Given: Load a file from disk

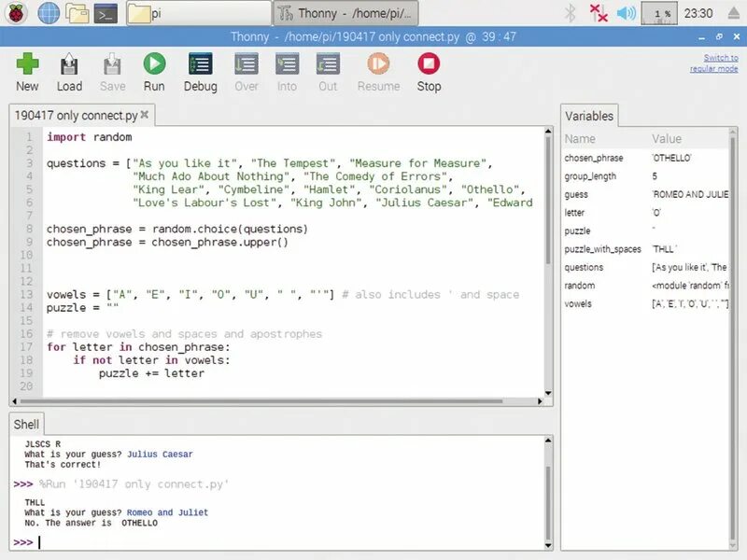Looking at the screenshot, I should pyautogui.click(x=69, y=73).
